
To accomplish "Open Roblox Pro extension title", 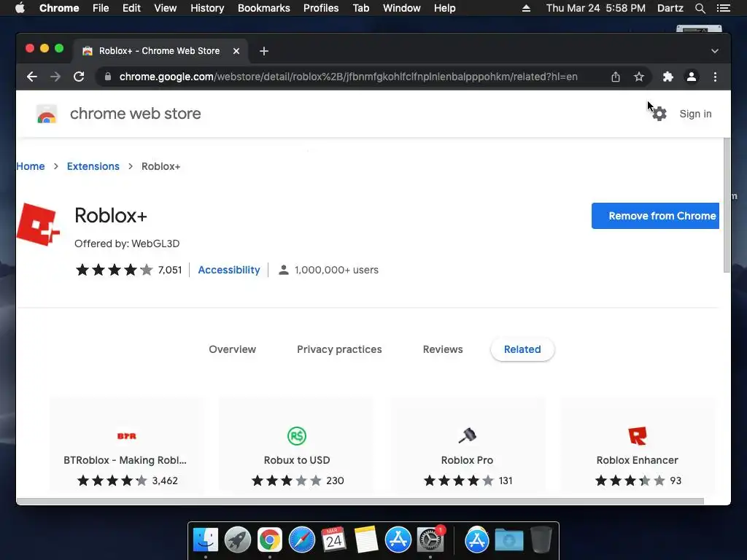I will pyautogui.click(x=467, y=460).
